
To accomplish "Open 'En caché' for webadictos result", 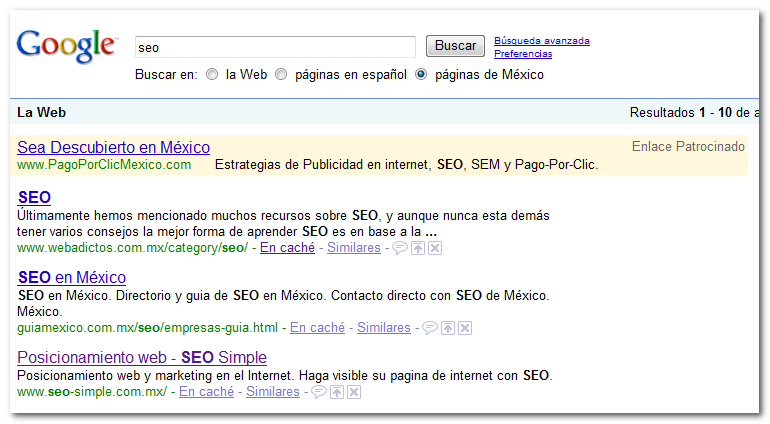I will click(287, 248).
